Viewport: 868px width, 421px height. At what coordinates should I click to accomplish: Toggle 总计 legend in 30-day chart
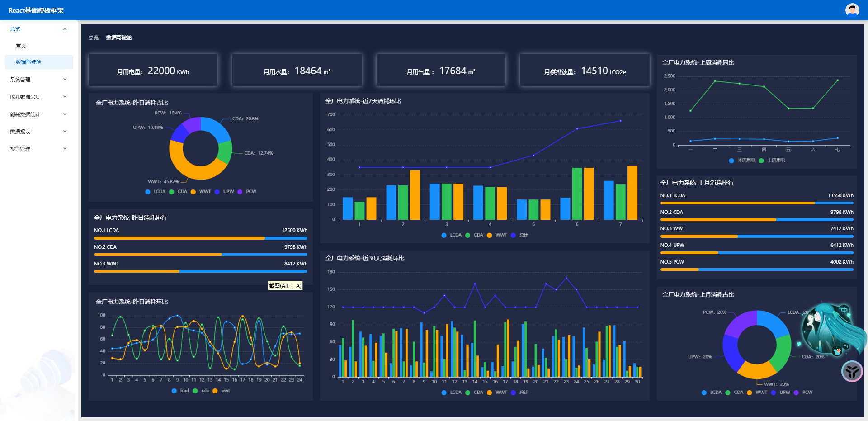pyautogui.click(x=519, y=393)
